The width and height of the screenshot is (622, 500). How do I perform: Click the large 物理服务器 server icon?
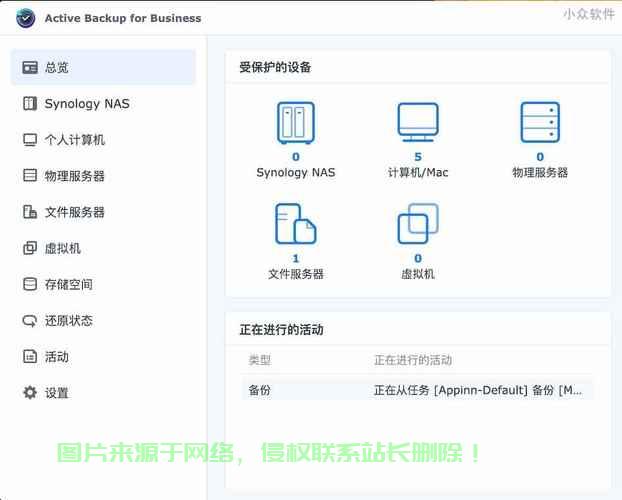pos(540,122)
